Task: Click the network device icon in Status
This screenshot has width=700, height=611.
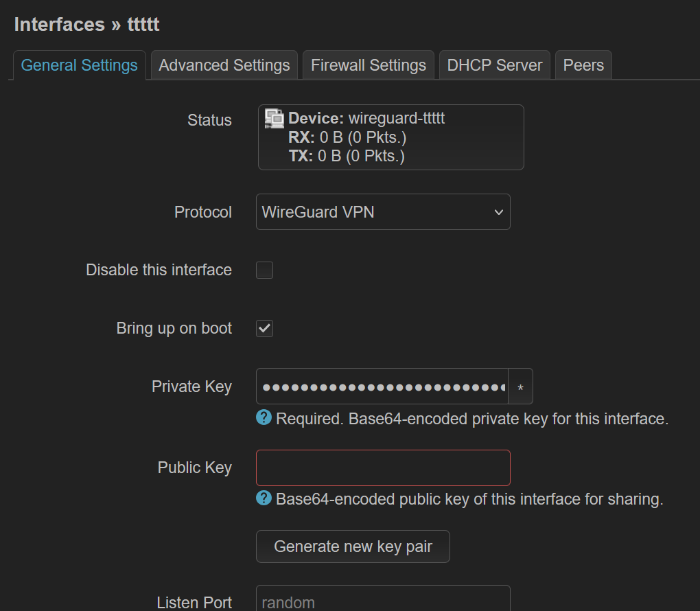Action: tap(274, 118)
